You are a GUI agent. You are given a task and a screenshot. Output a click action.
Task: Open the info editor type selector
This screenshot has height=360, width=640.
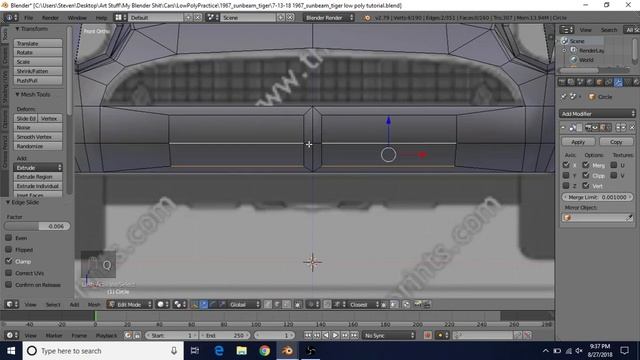11,18
